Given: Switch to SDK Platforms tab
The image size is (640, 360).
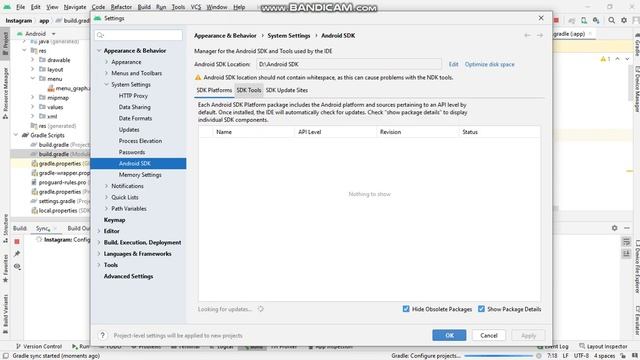Looking at the screenshot, I should click(214, 90).
